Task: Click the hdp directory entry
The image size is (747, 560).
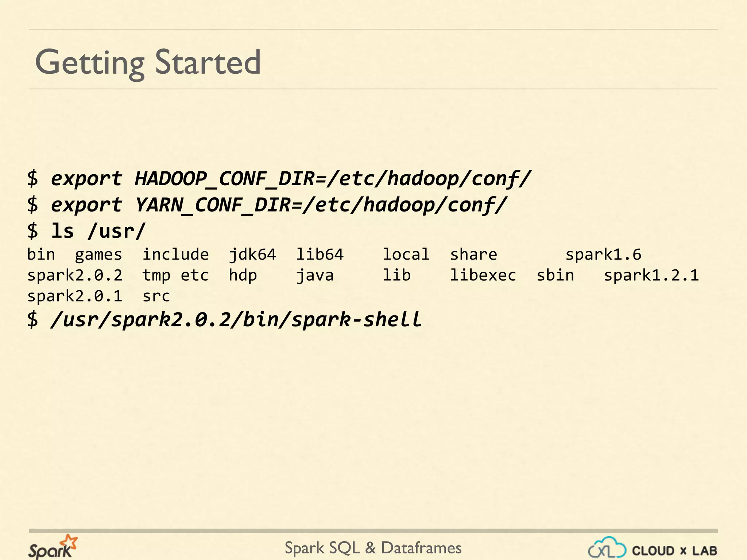Action: (x=243, y=275)
